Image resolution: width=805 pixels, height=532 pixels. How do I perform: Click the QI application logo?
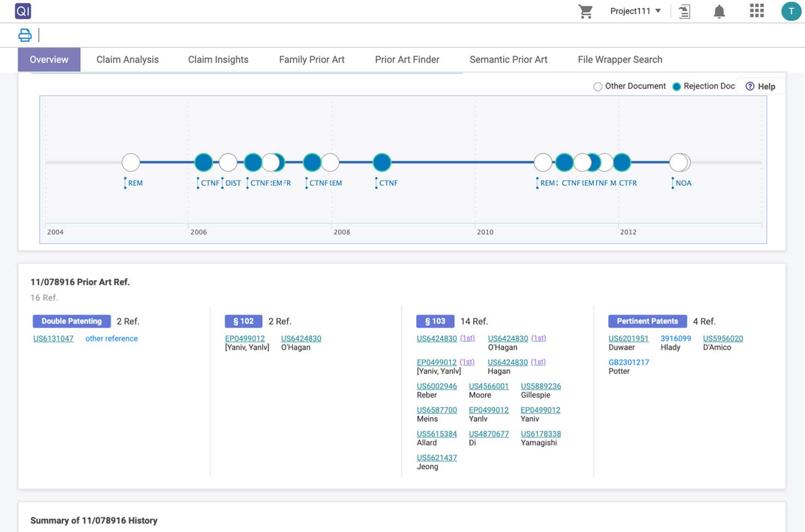[23, 11]
